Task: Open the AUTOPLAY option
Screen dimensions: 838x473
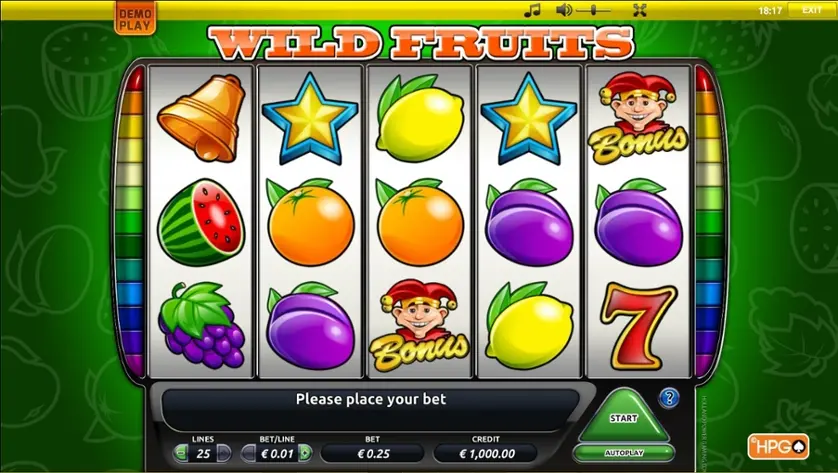Action: 624,453
